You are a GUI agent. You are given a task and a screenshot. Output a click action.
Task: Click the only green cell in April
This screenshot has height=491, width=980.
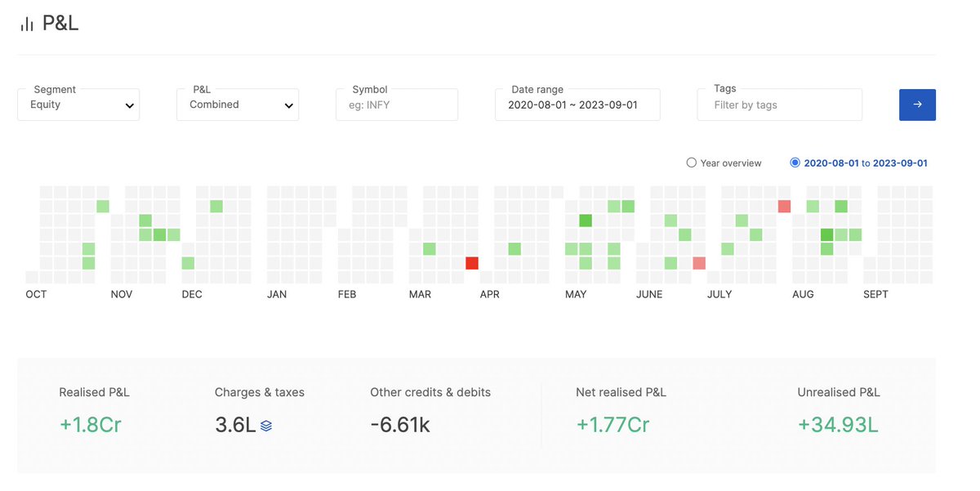514,249
